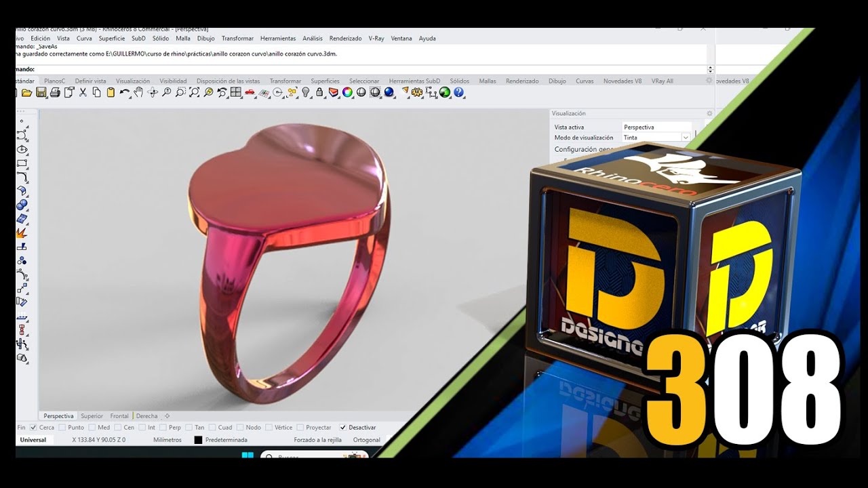Switch to the Herramientas SubD toolbar tab

[414, 81]
